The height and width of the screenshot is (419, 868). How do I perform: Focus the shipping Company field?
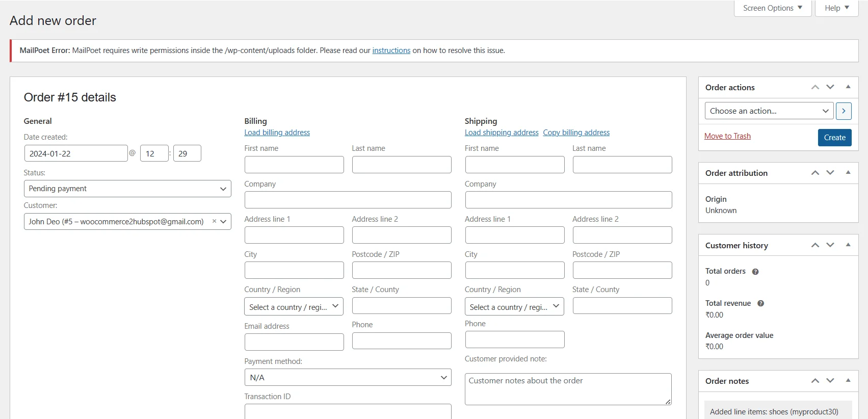pyautogui.click(x=568, y=200)
